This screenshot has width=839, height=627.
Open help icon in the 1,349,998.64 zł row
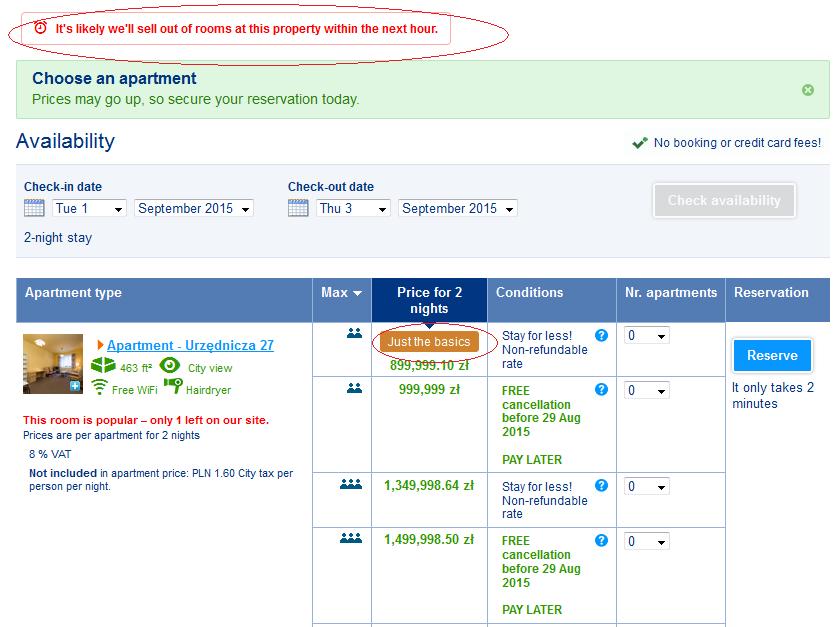(x=601, y=485)
